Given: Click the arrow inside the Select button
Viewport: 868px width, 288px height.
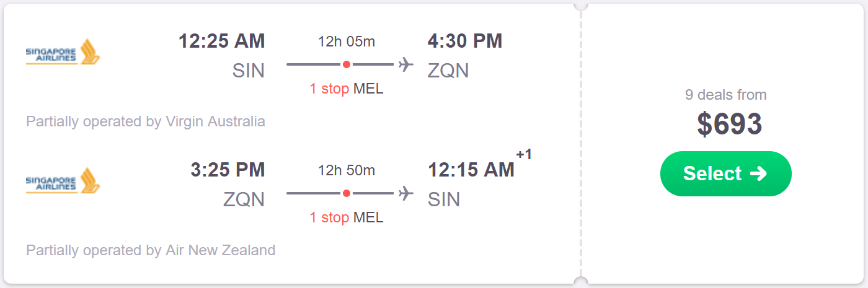Looking at the screenshot, I should [x=758, y=173].
